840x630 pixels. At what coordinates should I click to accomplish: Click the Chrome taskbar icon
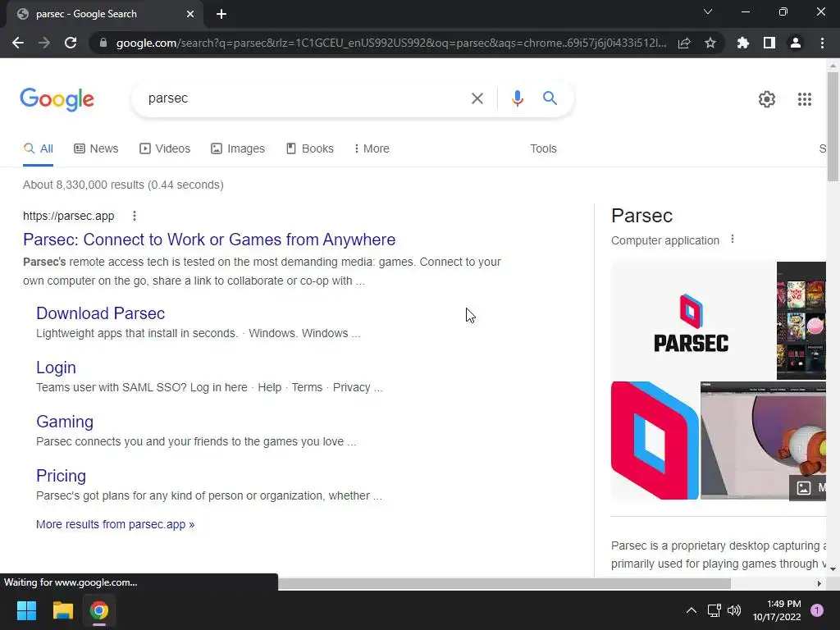pyautogui.click(x=99, y=610)
